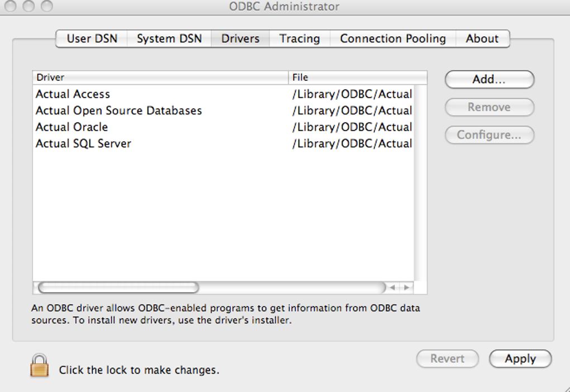Image resolution: width=570 pixels, height=392 pixels.
Task: Go to the Tracing tab
Action: point(300,39)
